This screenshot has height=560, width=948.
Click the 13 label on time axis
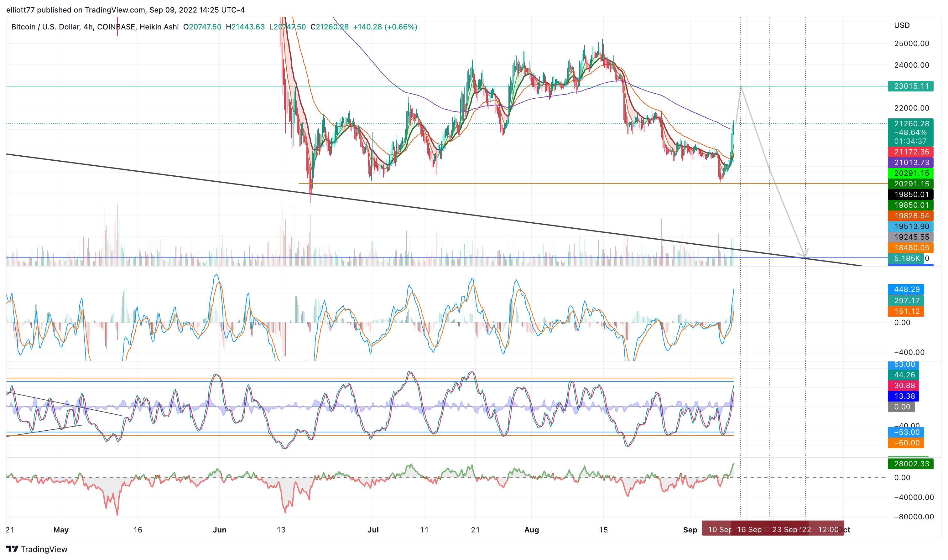point(281,530)
